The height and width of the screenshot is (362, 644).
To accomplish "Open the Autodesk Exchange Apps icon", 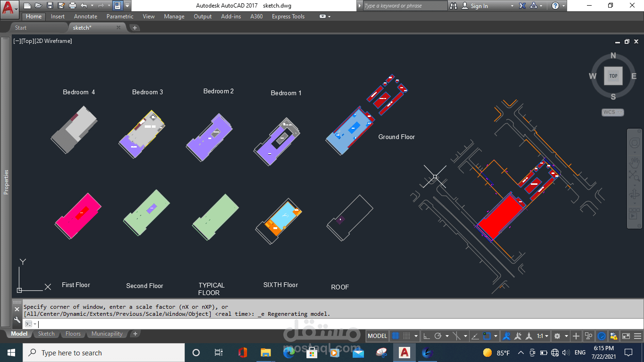I will click(x=522, y=6).
